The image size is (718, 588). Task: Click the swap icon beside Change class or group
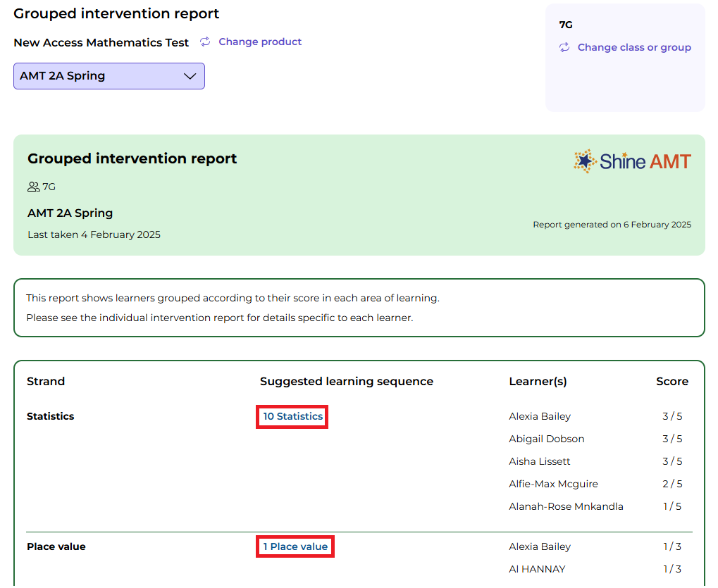pos(564,48)
